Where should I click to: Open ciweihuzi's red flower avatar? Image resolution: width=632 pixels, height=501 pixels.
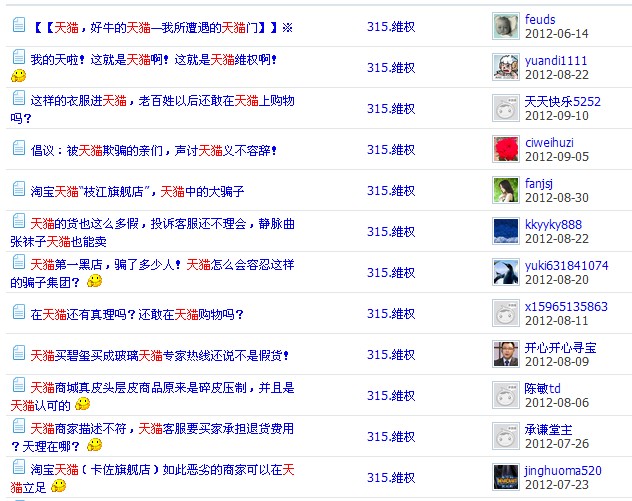(506, 149)
